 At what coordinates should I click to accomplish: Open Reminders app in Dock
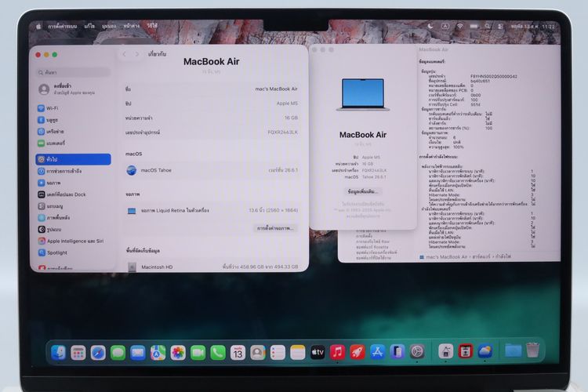[x=278, y=353]
